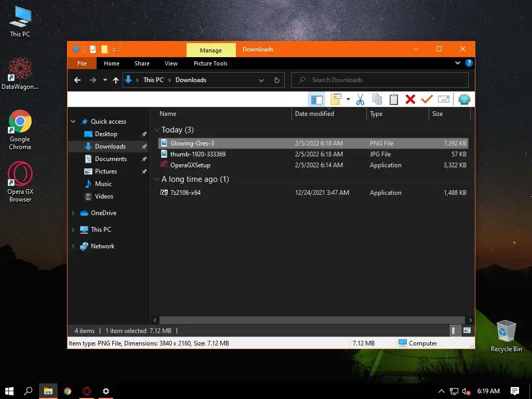Select the OperaGXSetup file
This screenshot has width=532, height=399.
[313, 165]
